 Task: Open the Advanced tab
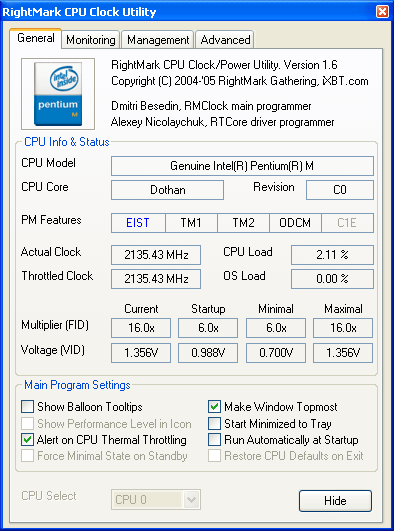click(x=225, y=40)
